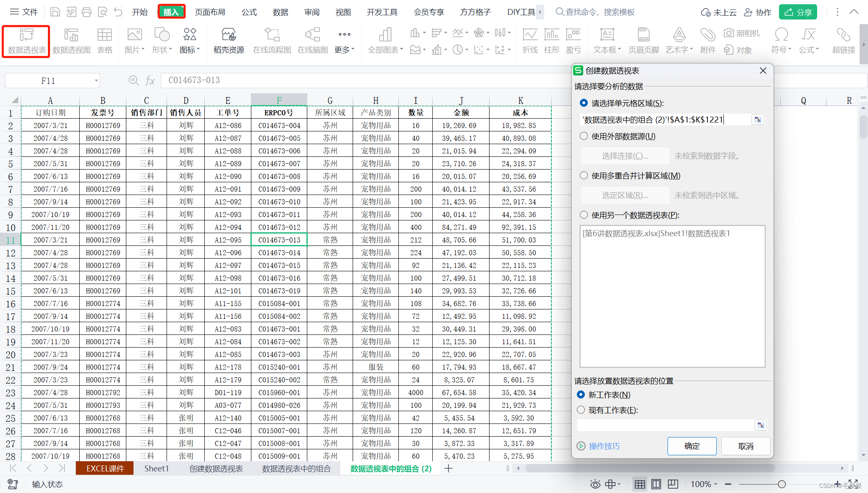Select the listed 数据透视表1 entry
Screen dimensions: 868x493
(656, 233)
